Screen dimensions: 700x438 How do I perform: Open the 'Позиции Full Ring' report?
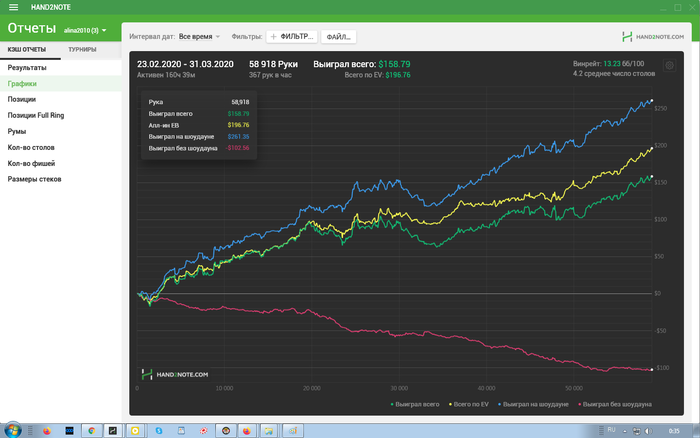click(x=61, y=115)
